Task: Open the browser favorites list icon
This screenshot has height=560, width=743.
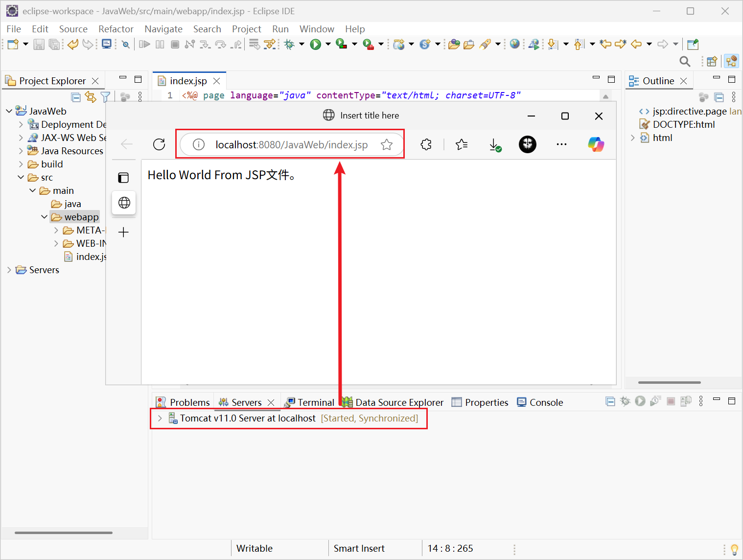Action: 462,144
